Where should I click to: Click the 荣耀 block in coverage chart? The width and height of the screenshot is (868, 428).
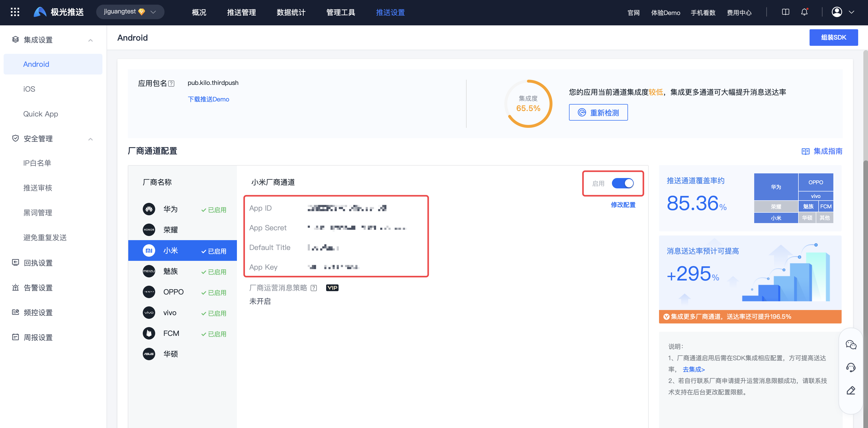[776, 206]
